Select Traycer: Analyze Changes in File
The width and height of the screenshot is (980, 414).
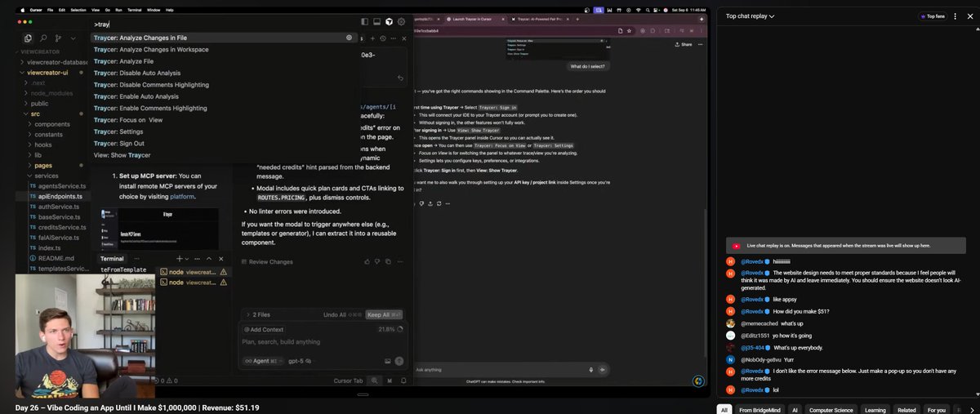[x=224, y=38]
